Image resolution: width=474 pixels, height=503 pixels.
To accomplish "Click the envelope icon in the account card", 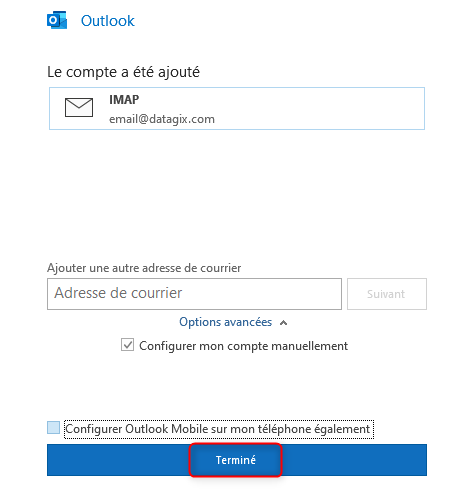I will point(79,107).
